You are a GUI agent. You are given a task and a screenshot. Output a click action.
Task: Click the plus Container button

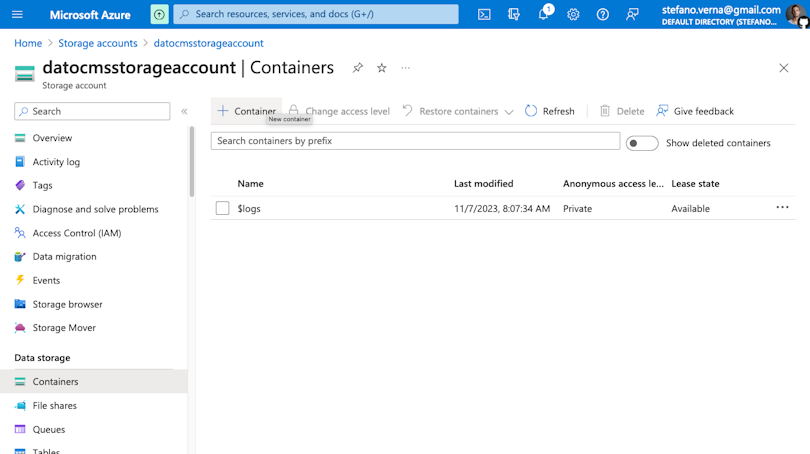pos(246,111)
